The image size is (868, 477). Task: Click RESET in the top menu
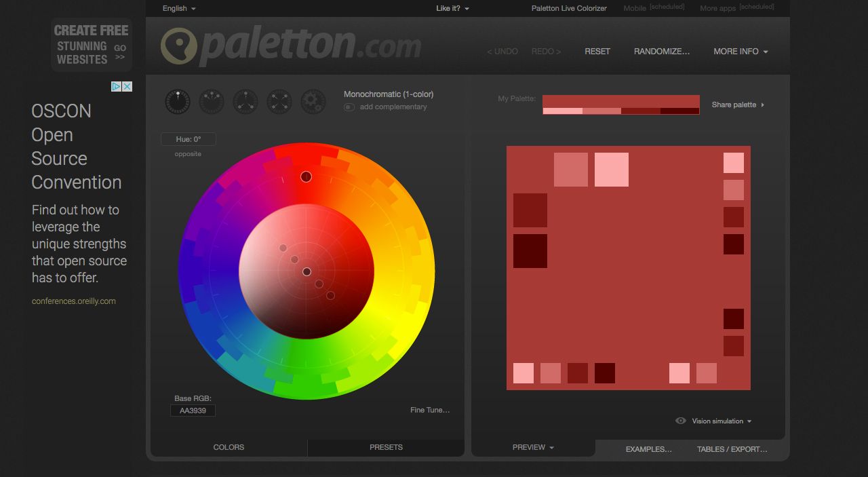tap(597, 52)
